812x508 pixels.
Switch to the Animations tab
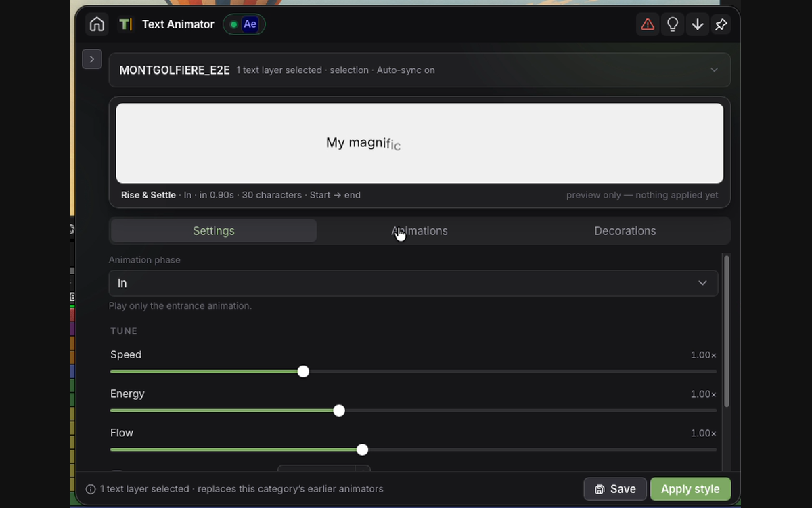pos(420,231)
